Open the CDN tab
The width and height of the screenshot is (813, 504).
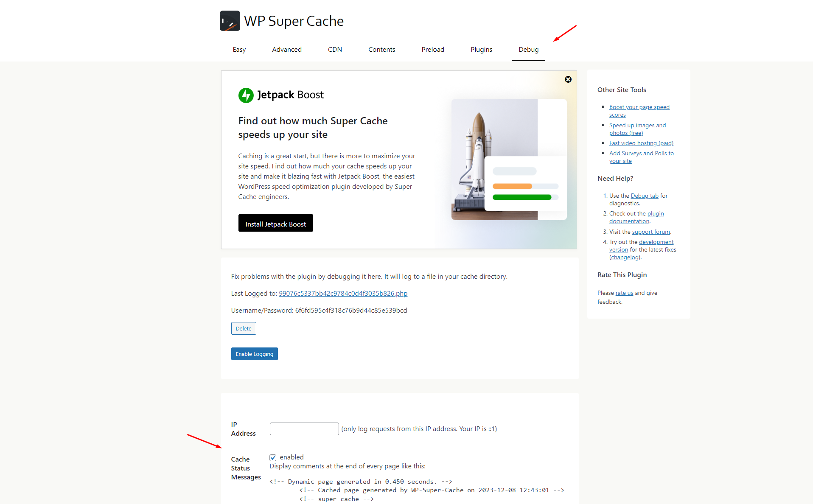[x=335, y=49]
